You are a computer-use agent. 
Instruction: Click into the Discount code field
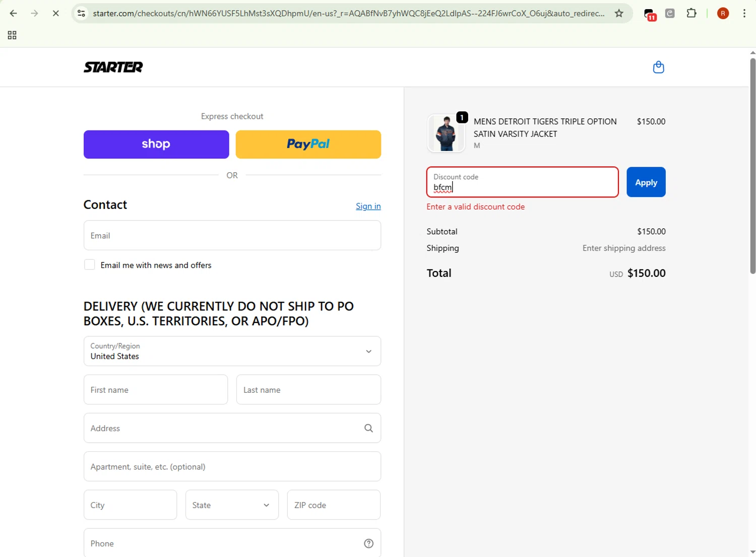pos(523,182)
